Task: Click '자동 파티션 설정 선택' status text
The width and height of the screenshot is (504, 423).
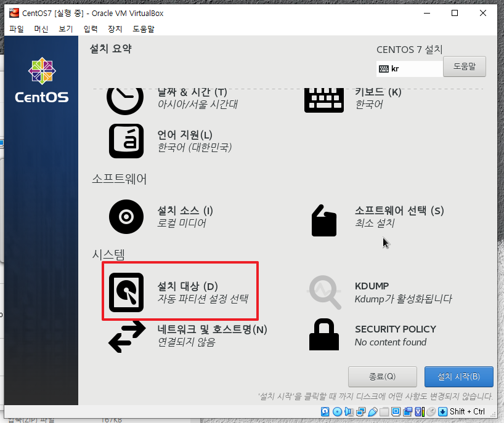Action: tap(203, 299)
